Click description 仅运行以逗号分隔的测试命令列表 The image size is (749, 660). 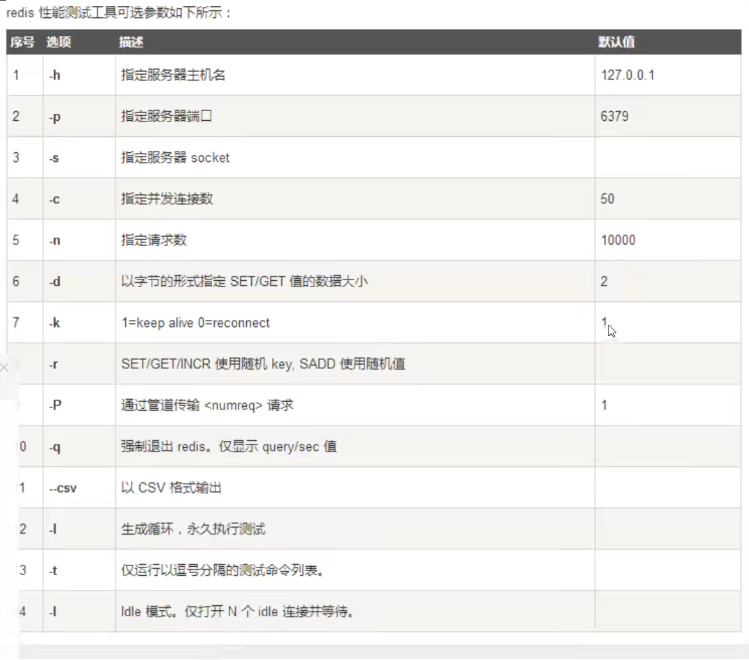[x=223, y=570]
